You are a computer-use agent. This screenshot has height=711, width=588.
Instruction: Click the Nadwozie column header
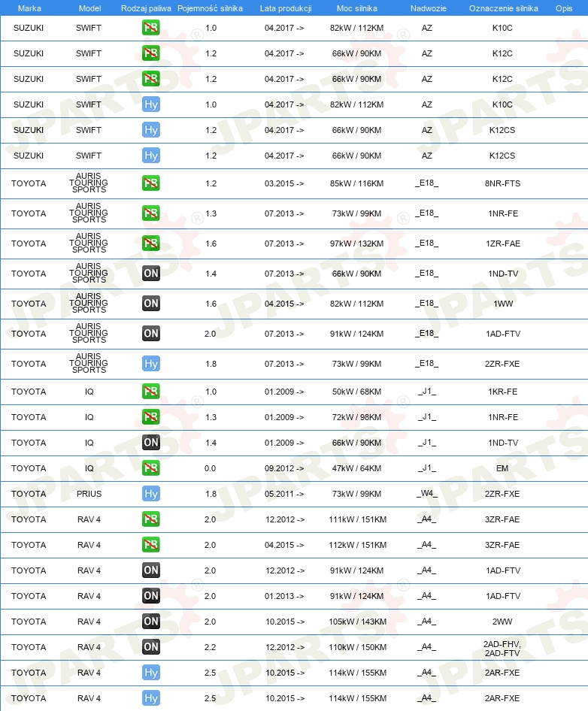429,8
